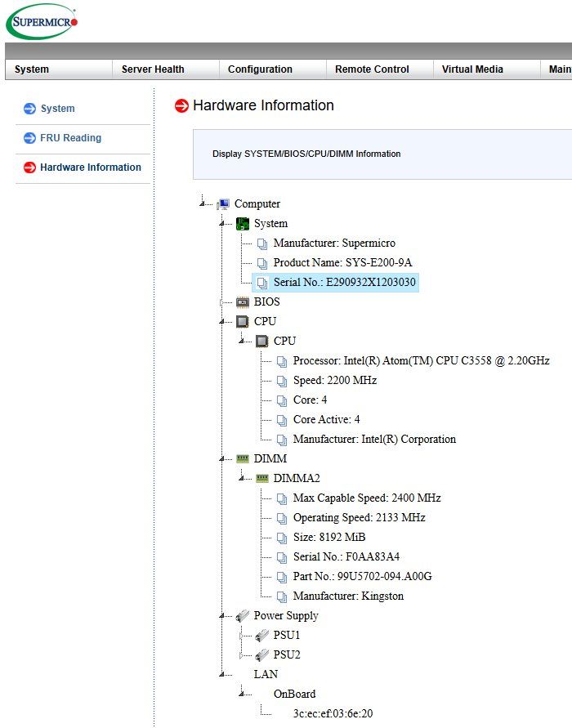Collapse the DIMMA2 node
This screenshot has width=572, height=728.
point(241,478)
